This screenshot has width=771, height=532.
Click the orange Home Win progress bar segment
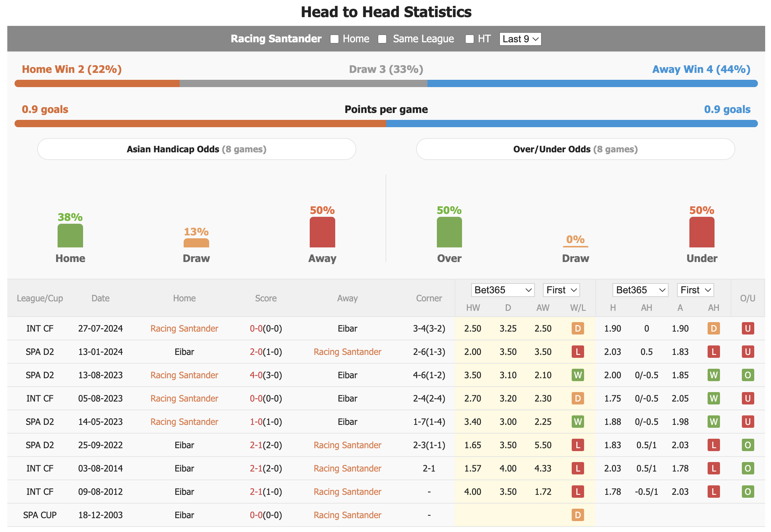click(97, 83)
